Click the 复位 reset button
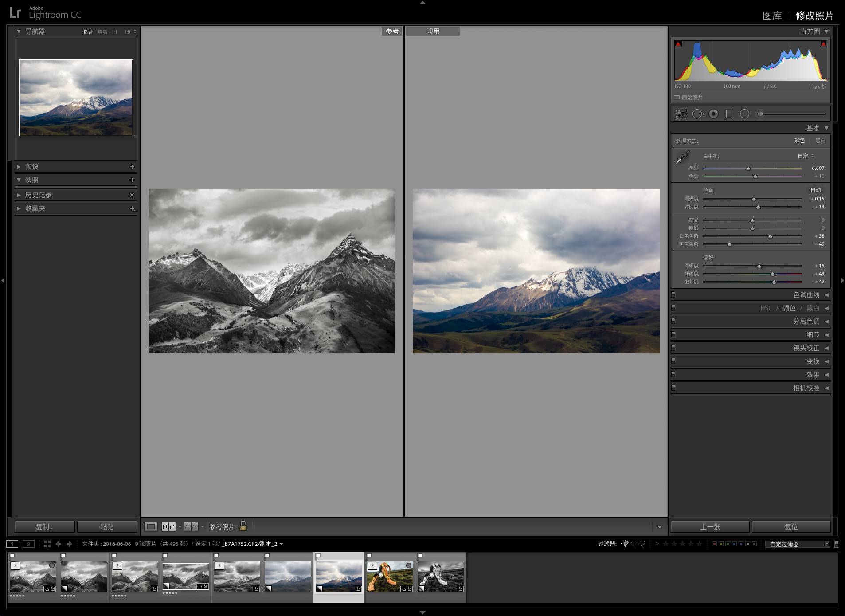This screenshot has width=845, height=616. coord(791,526)
